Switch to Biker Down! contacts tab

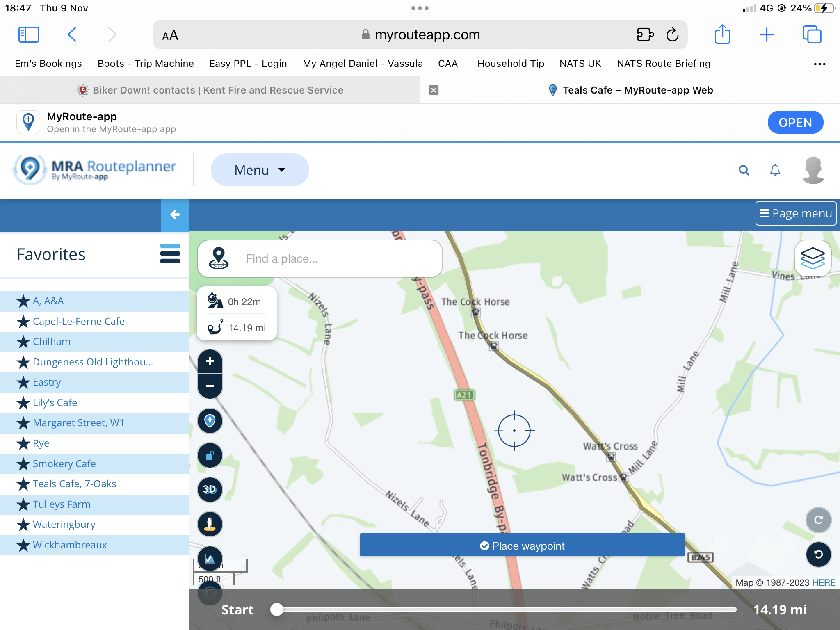210,90
